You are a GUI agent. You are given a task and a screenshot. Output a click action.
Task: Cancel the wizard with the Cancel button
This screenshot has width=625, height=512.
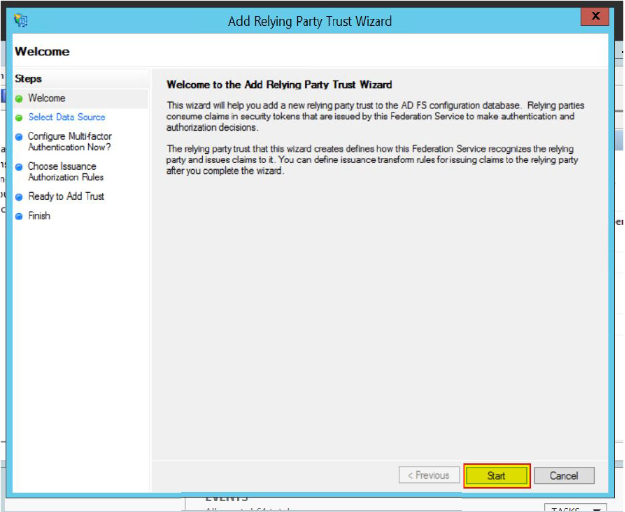pyautogui.click(x=563, y=476)
